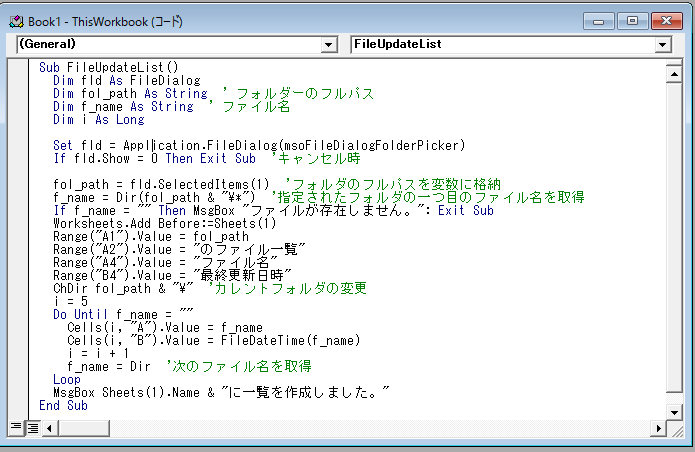Click the 'Loop' keyword line
695x452 pixels.
pos(67,380)
